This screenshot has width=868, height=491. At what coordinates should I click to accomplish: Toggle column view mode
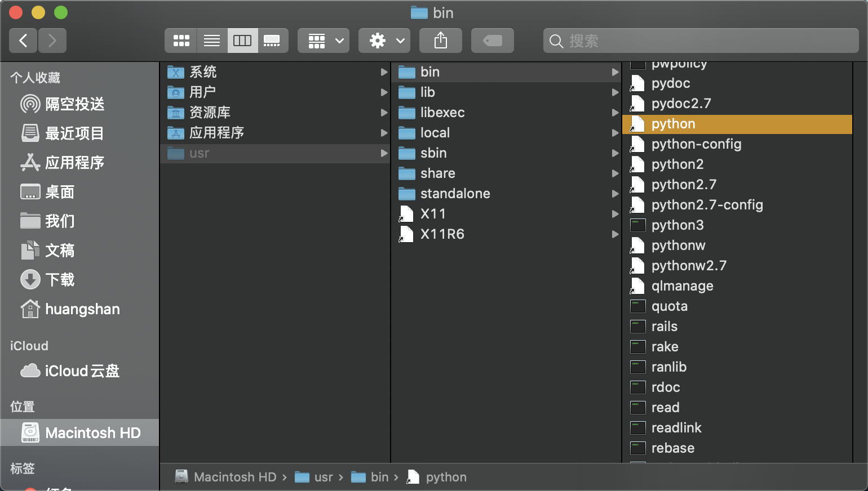point(242,40)
